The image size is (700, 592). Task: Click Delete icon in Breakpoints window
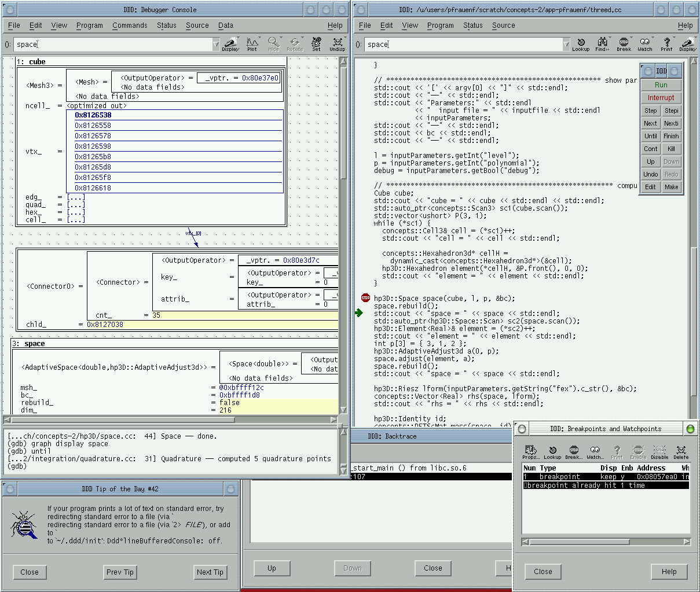(x=681, y=452)
